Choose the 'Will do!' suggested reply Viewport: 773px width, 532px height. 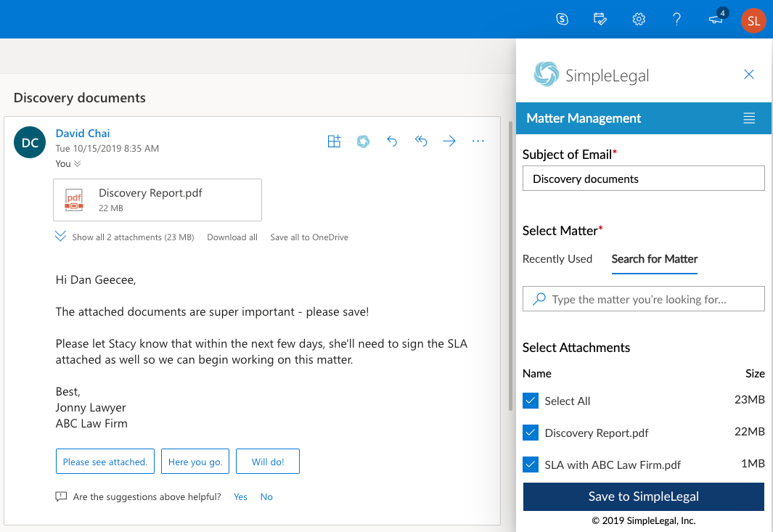[268, 462]
